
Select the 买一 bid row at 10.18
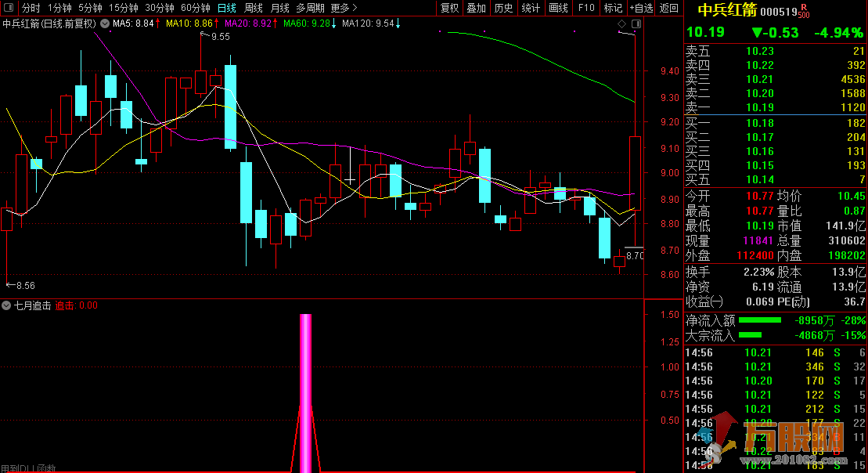tap(775, 123)
